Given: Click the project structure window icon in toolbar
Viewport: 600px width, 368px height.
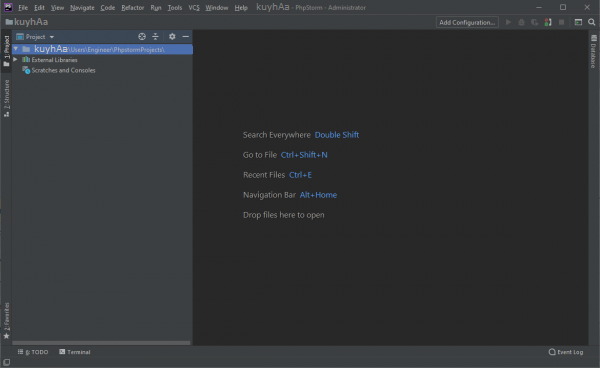Looking at the screenshot, I should [578, 22].
